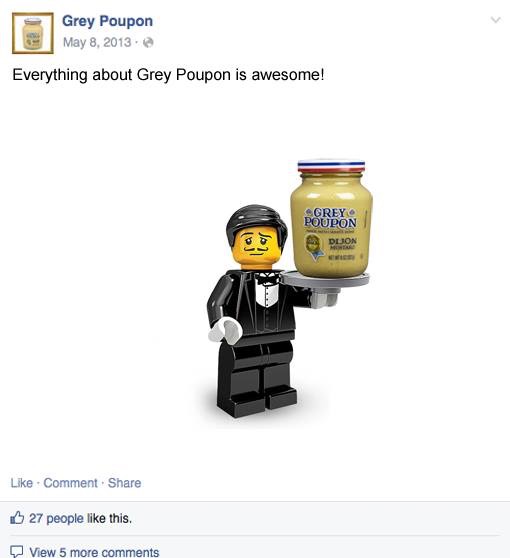This screenshot has width=510, height=558.
Task: Expand the post options chevron menu
Action: 496,20
